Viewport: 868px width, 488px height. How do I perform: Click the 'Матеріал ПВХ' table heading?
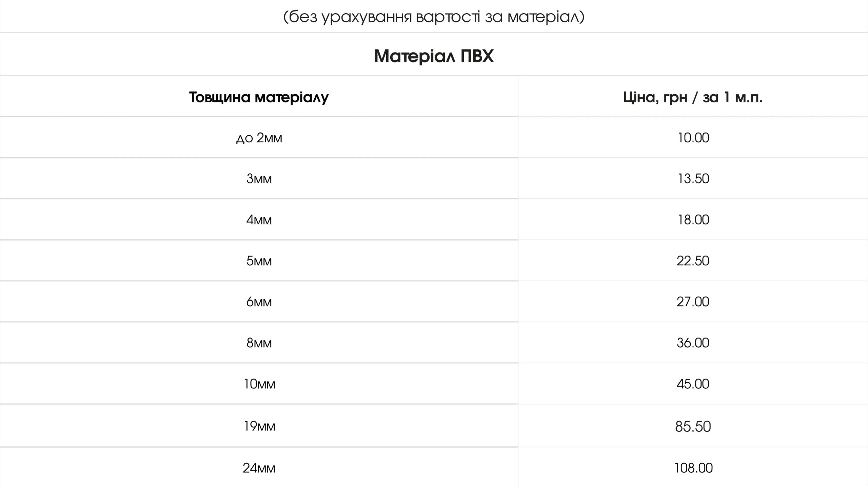click(x=434, y=56)
